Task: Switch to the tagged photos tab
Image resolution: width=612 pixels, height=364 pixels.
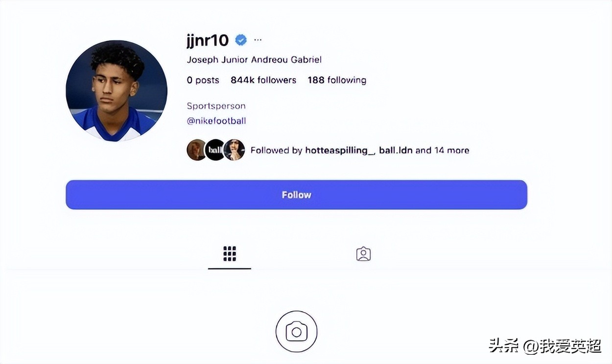Action: point(363,254)
